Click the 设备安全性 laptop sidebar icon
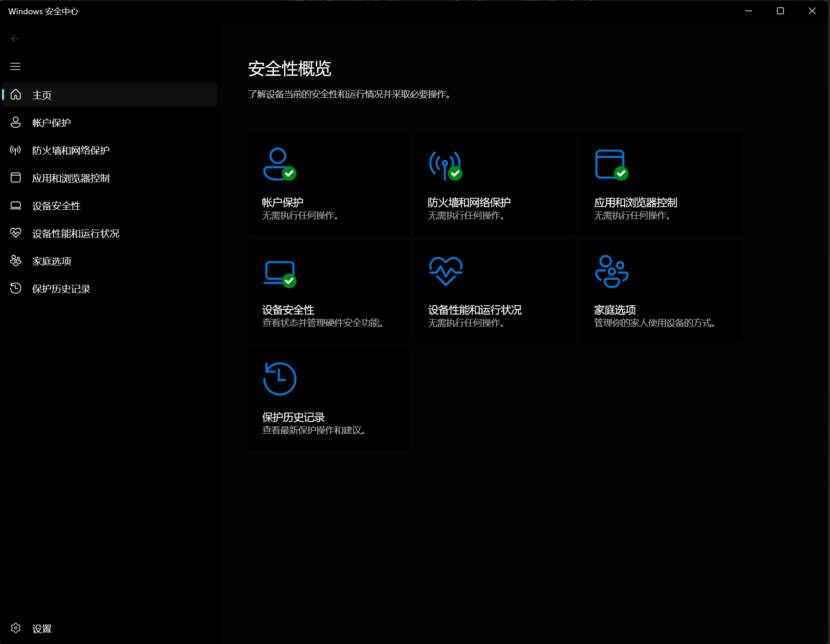The image size is (830, 644). tap(16, 205)
